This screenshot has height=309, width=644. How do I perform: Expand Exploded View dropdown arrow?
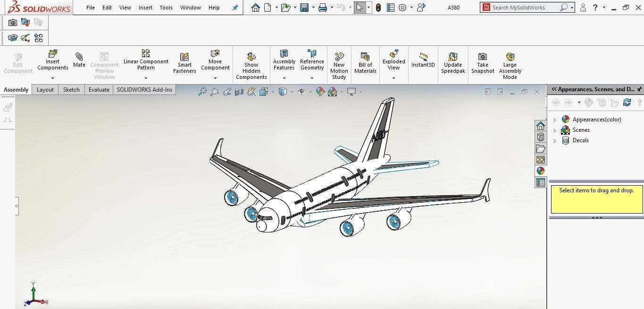point(394,78)
